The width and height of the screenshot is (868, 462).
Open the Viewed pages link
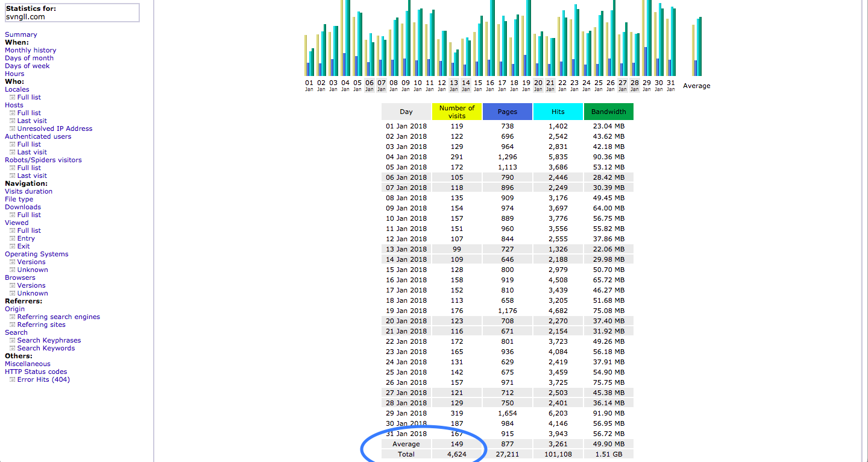coord(17,223)
